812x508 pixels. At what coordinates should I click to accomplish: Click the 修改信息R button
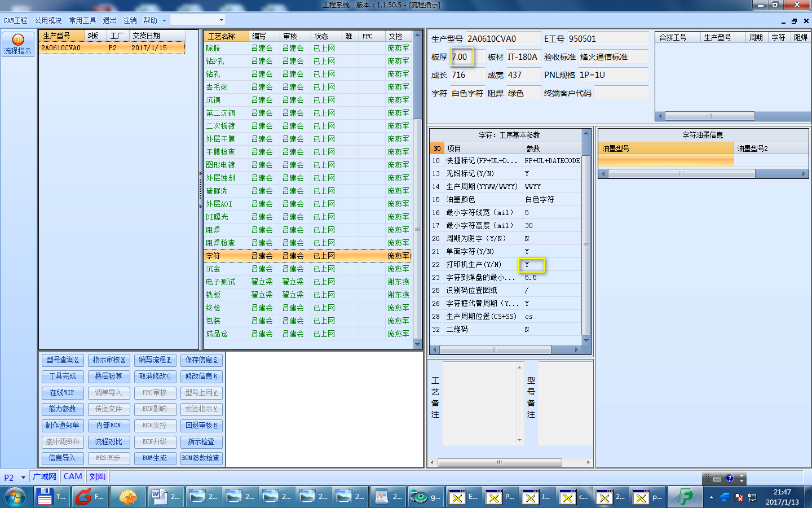[x=201, y=376]
